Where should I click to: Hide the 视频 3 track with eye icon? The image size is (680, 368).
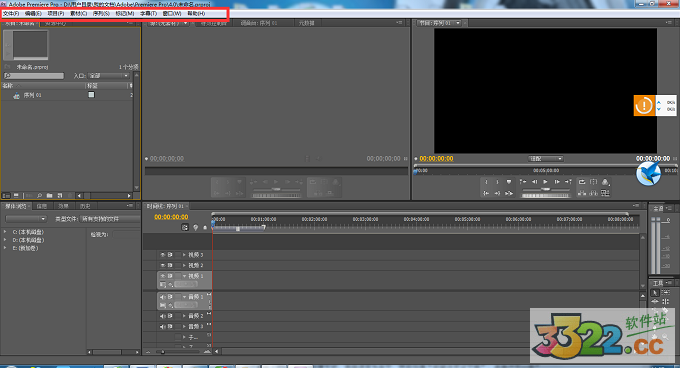point(163,255)
